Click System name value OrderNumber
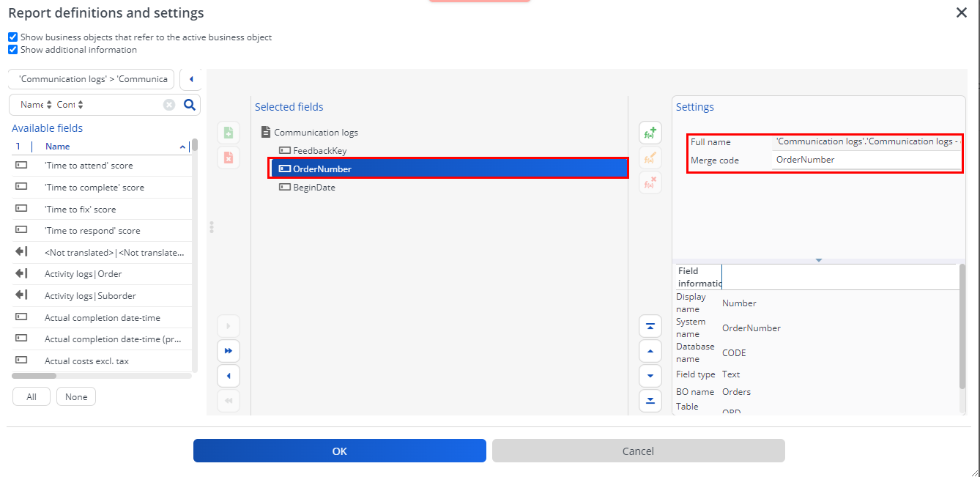Screen dimensions: 980x477 751,328
